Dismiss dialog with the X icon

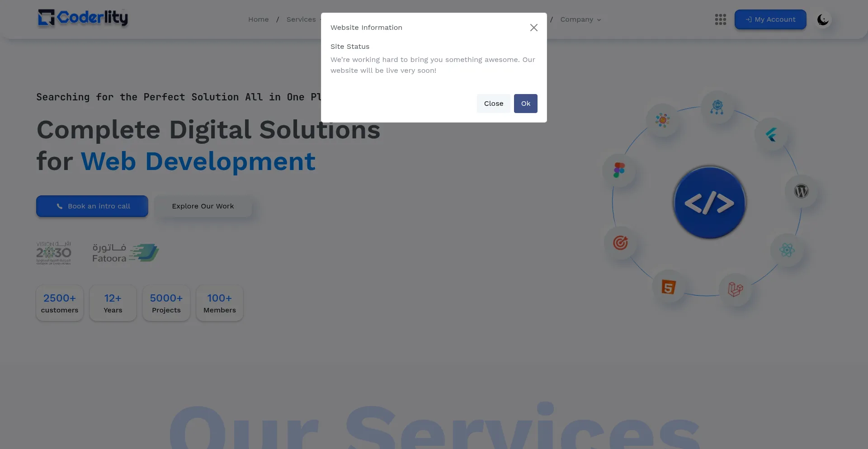pyautogui.click(x=533, y=28)
